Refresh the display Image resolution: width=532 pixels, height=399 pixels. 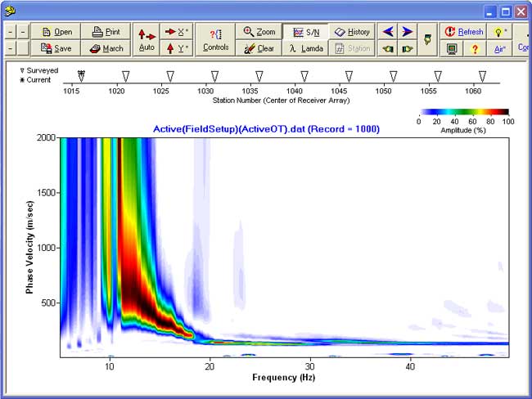pos(463,32)
